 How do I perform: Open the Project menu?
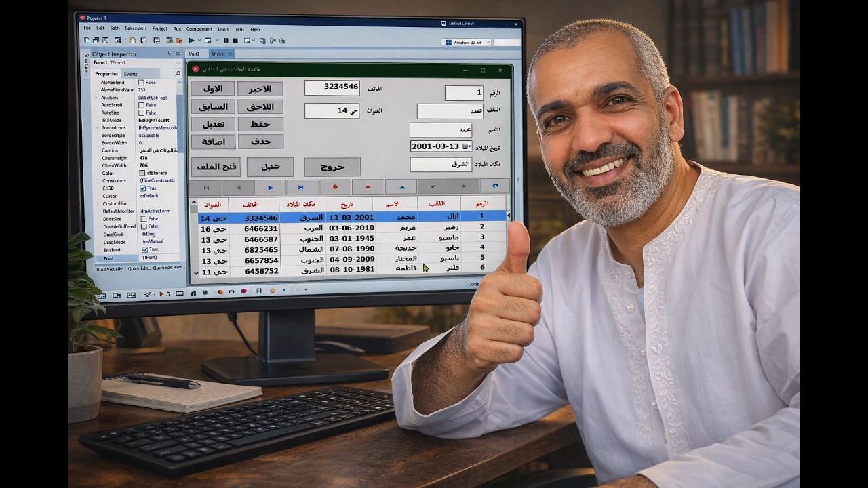coord(160,28)
